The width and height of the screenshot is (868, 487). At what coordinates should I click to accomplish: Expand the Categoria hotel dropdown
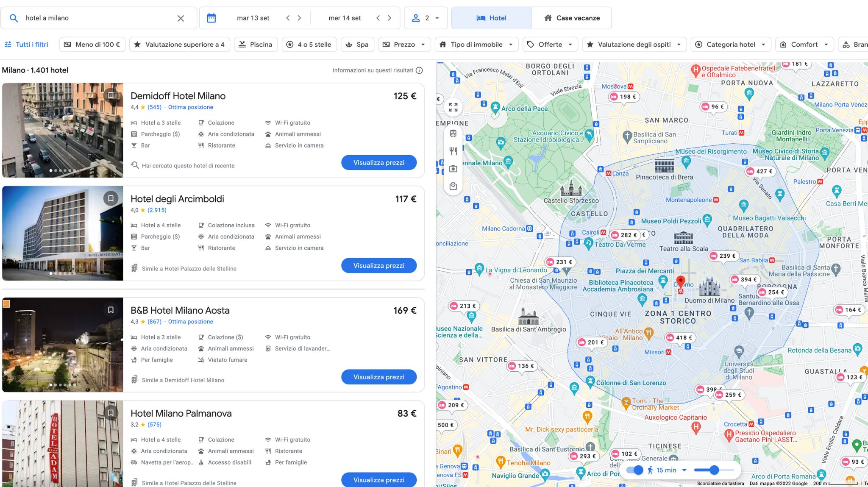(731, 45)
